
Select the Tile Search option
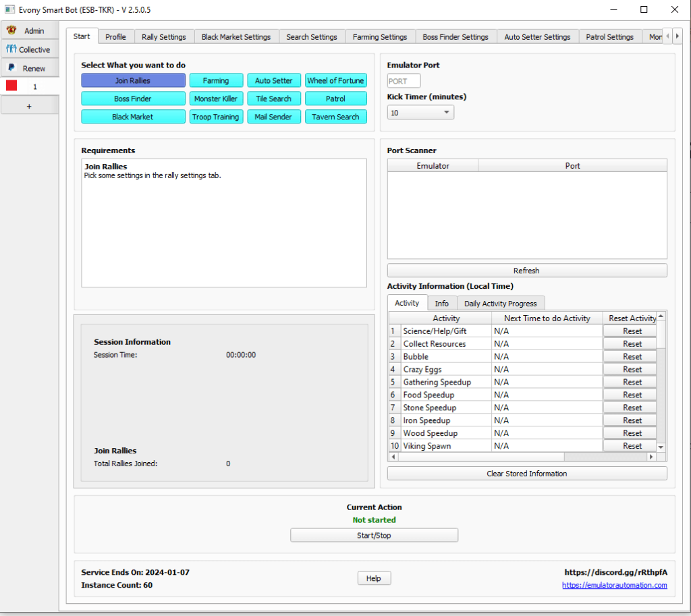274,99
